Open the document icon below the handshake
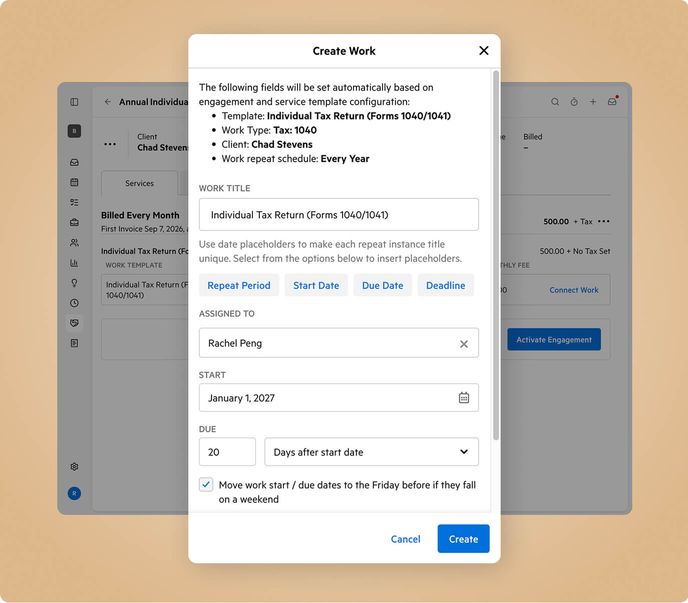Image resolution: width=688 pixels, height=603 pixels. (x=74, y=343)
